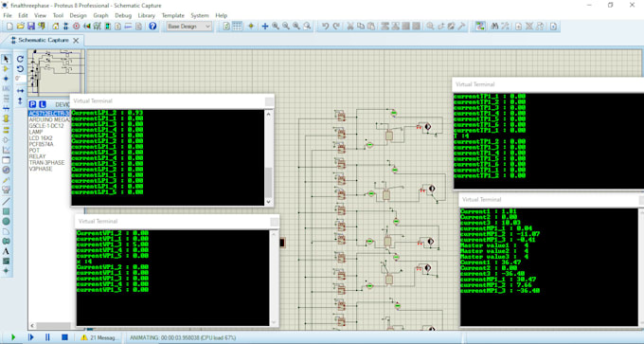Image resolution: width=644 pixels, height=344 pixels.
Task: Click the Rotate Anti-clockwise button
Action: point(20,68)
